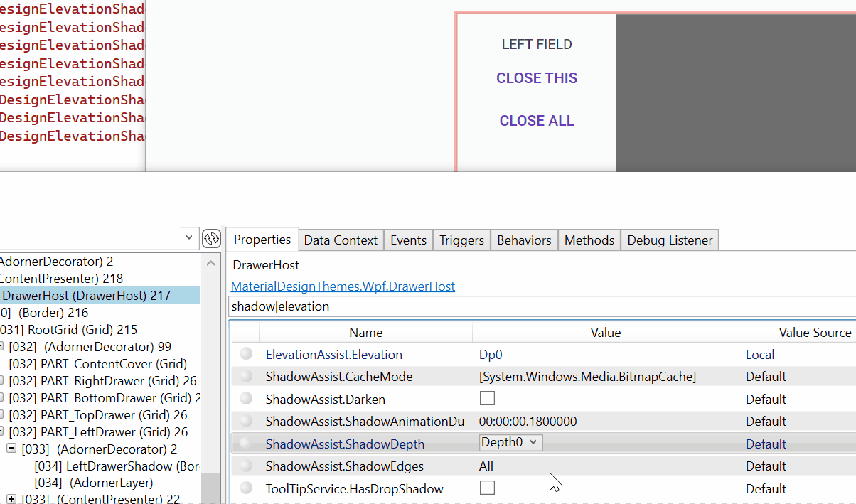
Task: Click the refresh properties icon
Action: pos(212,238)
